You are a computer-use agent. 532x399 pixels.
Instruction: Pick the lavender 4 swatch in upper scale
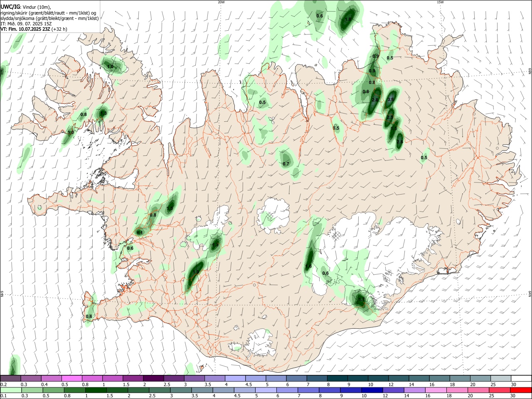235,378
